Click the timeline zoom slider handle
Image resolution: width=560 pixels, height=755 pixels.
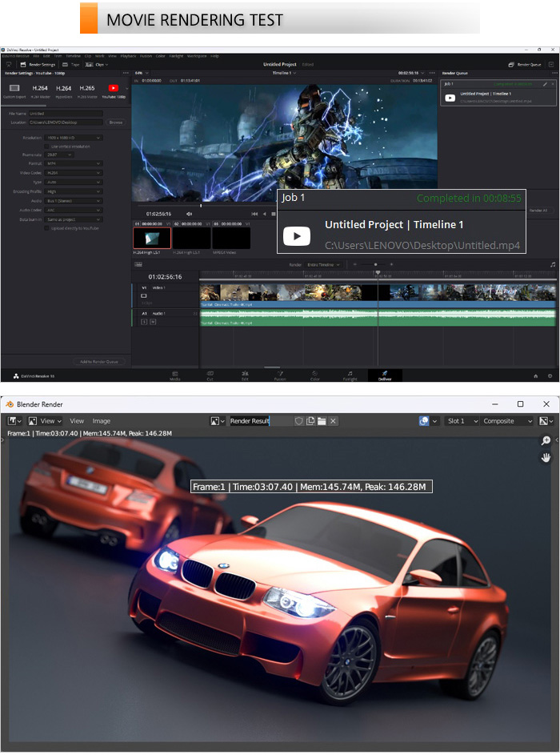pos(376,264)
